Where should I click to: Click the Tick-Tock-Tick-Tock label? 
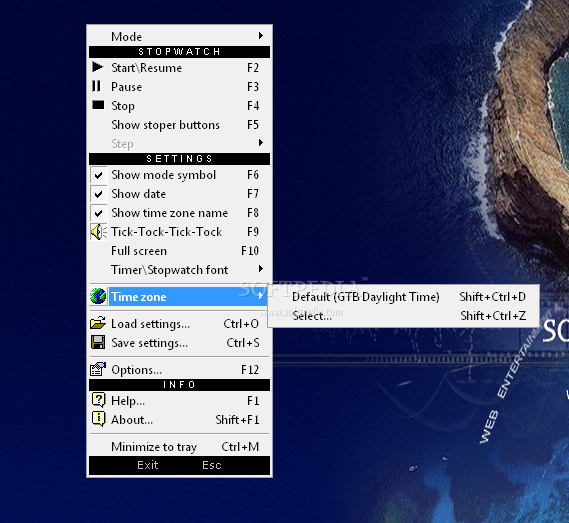tap(167, 232)
